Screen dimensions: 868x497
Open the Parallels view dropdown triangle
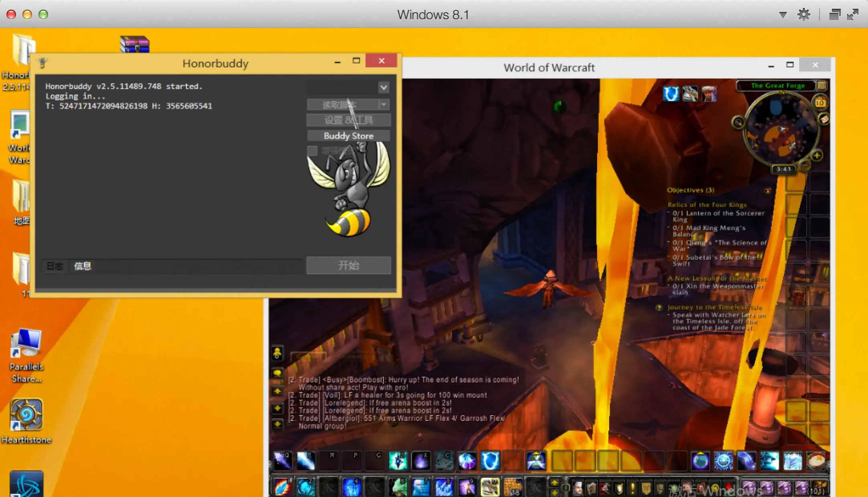coord(783,15)
